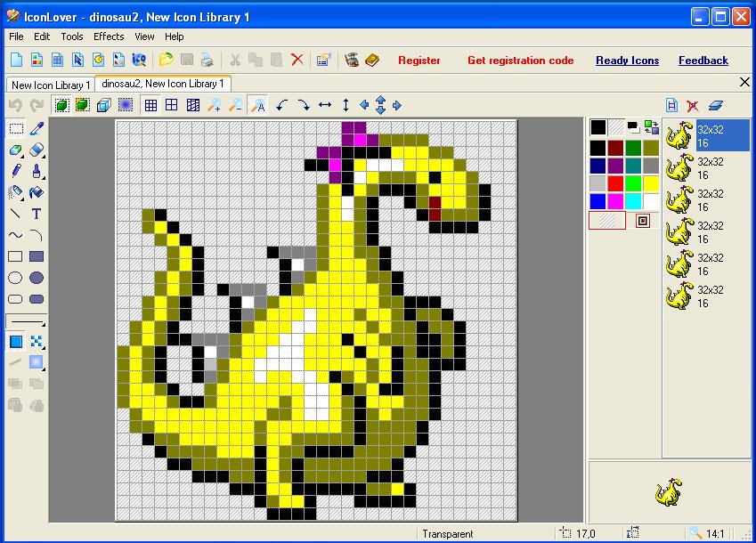
Task: Choose the spray can airbrush tool
Action: tap(16, 192)
